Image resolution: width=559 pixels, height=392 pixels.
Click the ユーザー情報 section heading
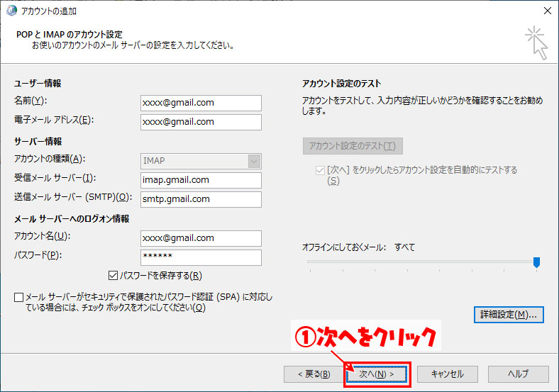[38, 84]
